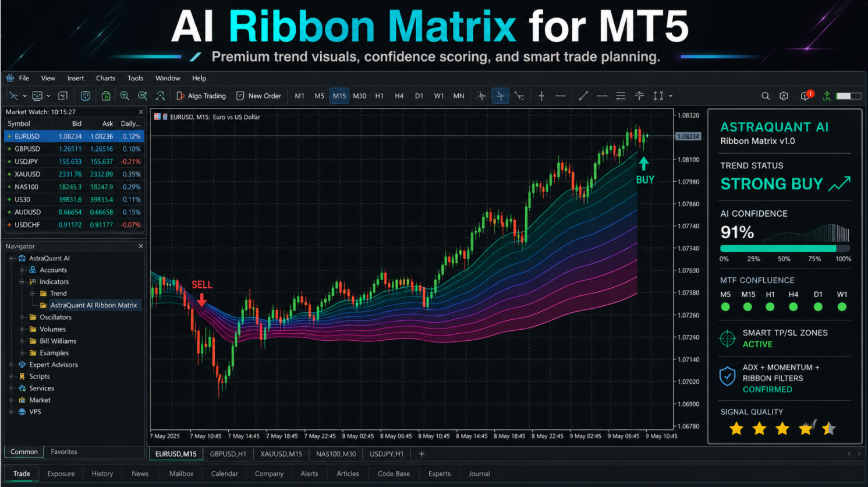Click the VPS cloud icon in Navigator

[x=22, y=411]
